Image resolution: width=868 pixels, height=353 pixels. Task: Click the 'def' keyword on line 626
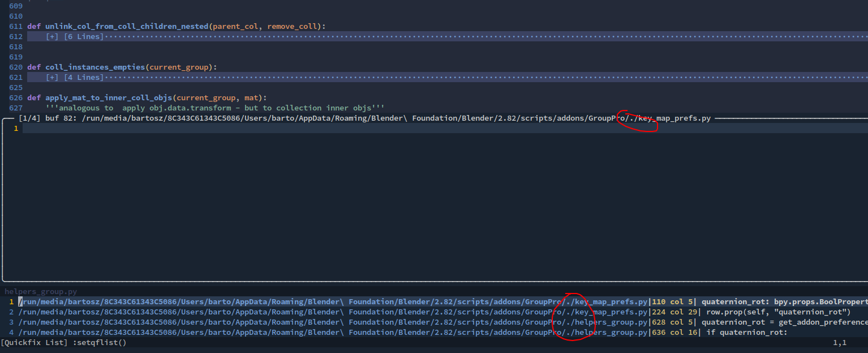pos(34,98)
